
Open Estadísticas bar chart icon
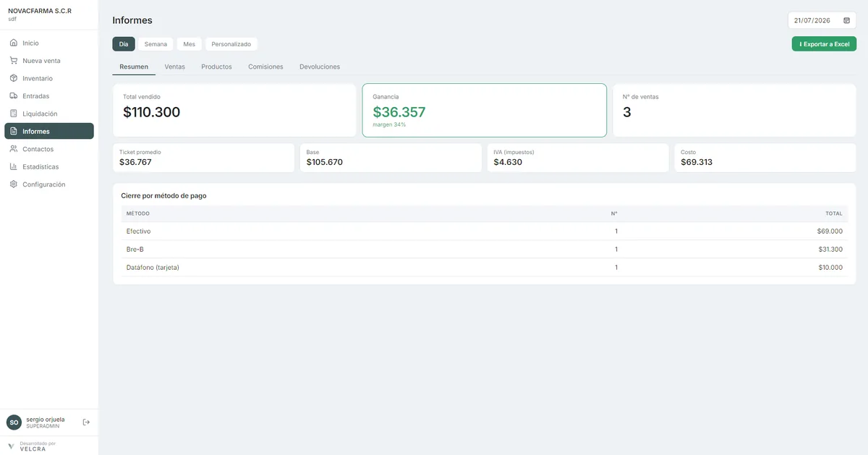tap(14, 166)
